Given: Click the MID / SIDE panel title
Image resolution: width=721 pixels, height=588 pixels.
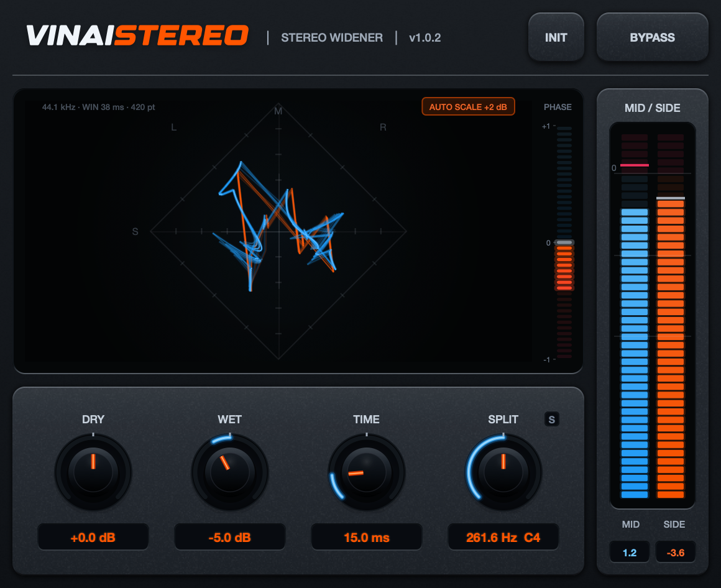Looking at the screenshot, I should (652, 108).
